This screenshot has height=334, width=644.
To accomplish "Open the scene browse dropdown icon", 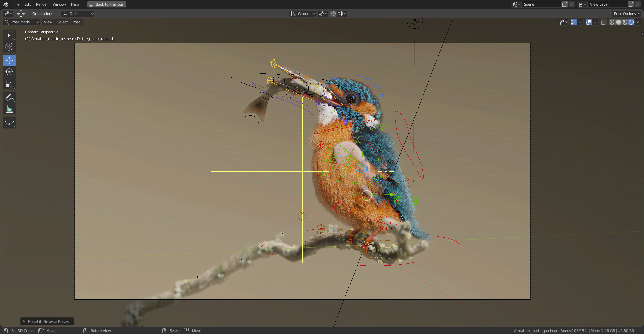I will pos(516,4).
